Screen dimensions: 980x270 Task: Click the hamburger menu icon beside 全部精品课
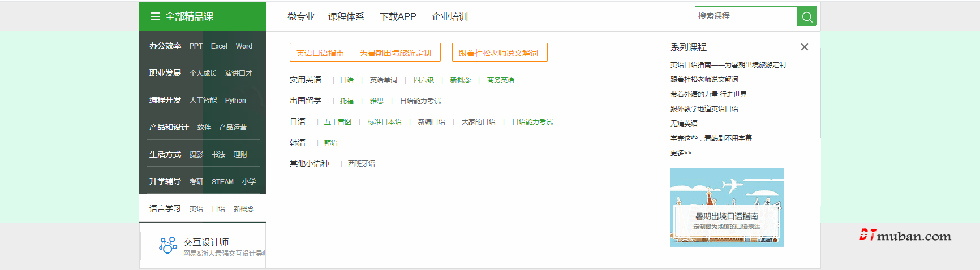click(154, 16)
